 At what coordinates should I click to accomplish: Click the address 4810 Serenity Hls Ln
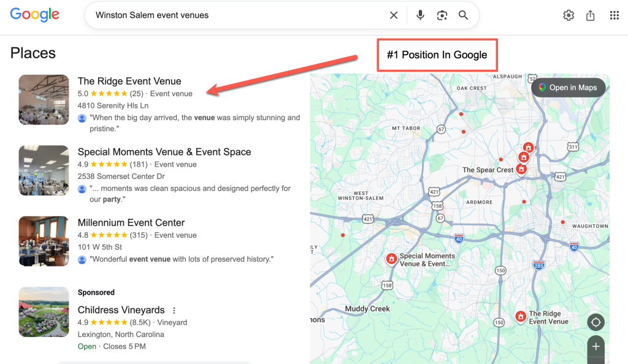113,105
